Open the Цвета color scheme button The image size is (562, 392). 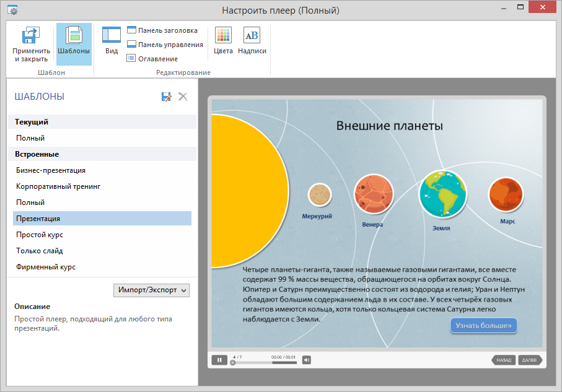click(223, 40)
